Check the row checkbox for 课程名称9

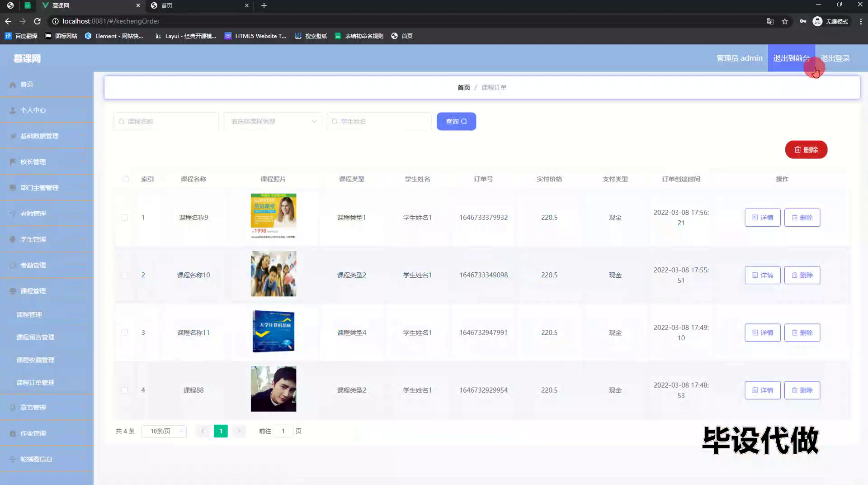pos(124,217)
